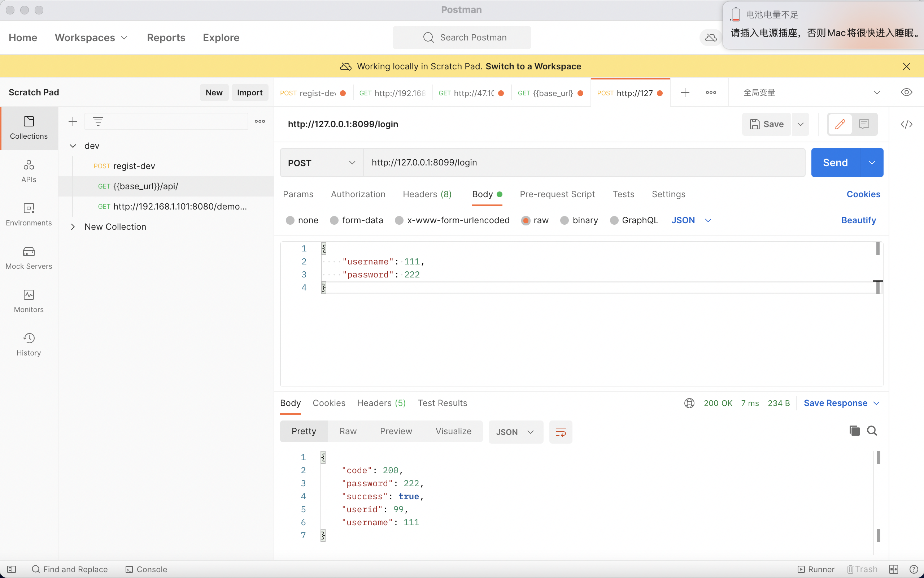Image resolution: width=924 pixels, height=578 pixels.
Task: Open the response JSON format dropdown
Action: 515,432
